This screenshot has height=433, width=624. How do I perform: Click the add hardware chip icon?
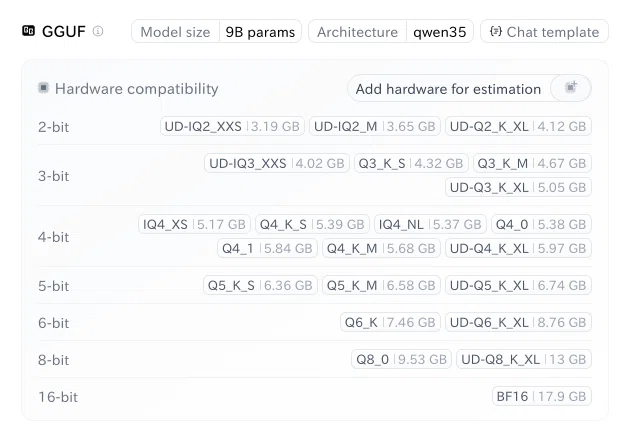point(571,87)
